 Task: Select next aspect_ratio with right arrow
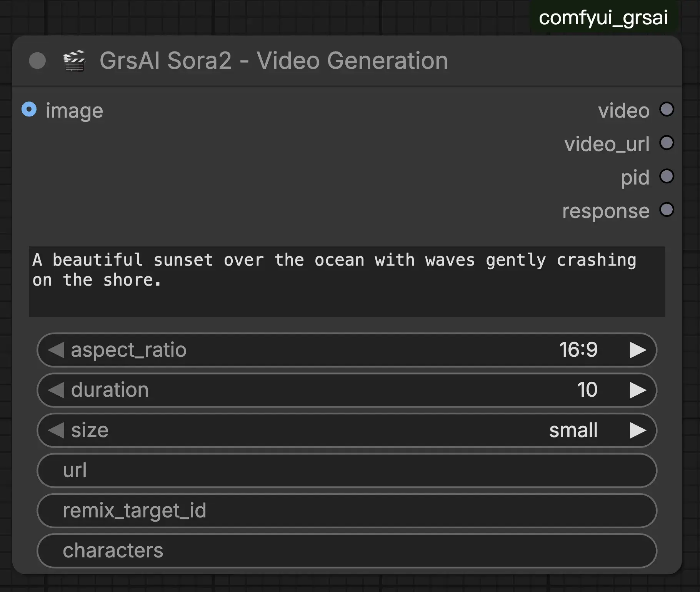[x=638, y=350]
